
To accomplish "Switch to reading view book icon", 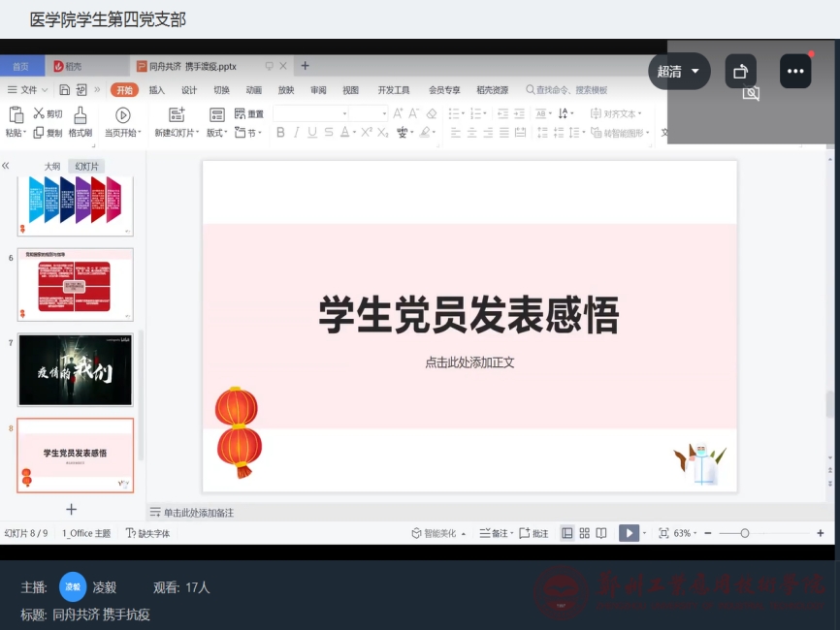I will pos(601,533).
